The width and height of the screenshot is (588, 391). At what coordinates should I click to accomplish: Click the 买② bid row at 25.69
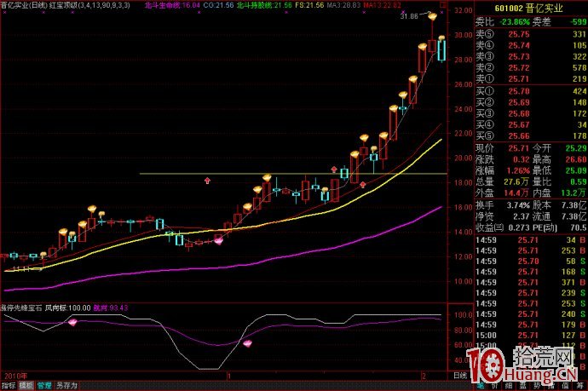[531, 102]
